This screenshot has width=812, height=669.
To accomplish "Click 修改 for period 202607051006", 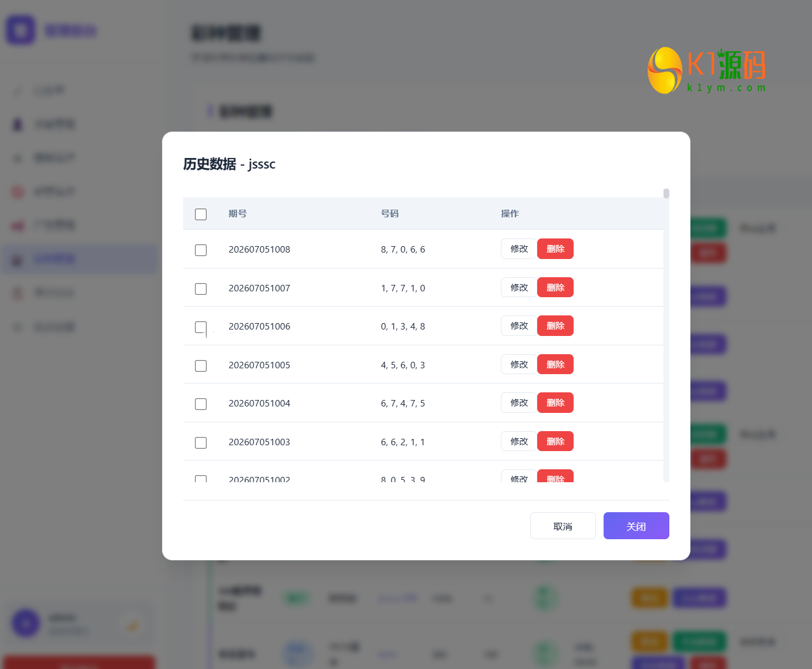I will click(x=519, y=326).
